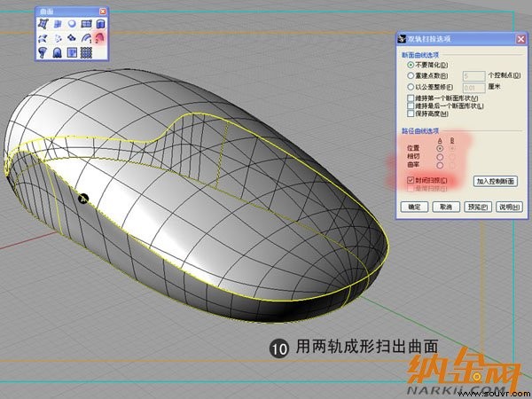Select Surface from control point grid tool
Image resolution: width=532 pixels, height=399 pixels.
click(86, 52)
